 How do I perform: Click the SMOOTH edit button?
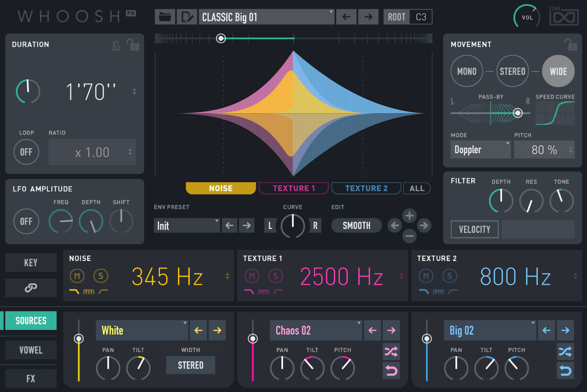click(x=356, y=225)
